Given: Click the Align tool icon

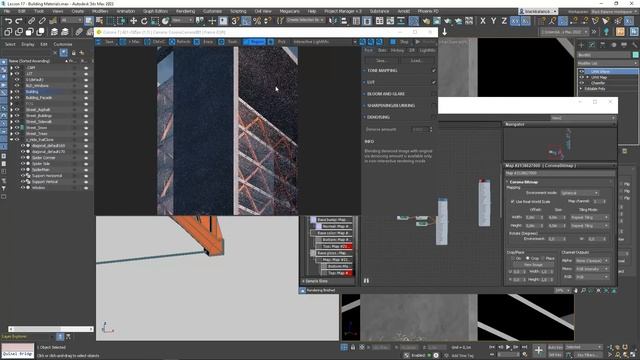Looking at the screenshot, I should (x=344, y=21).
